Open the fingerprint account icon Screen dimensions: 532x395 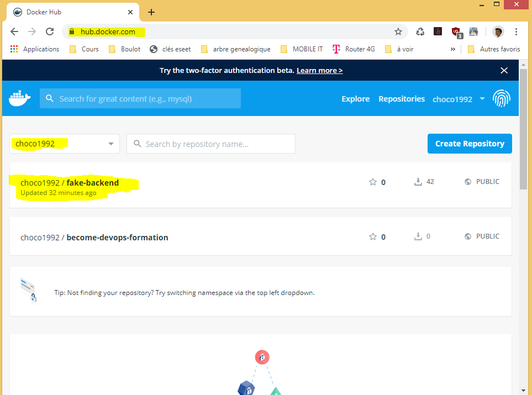pyautogui.click(x=502, y=98)
